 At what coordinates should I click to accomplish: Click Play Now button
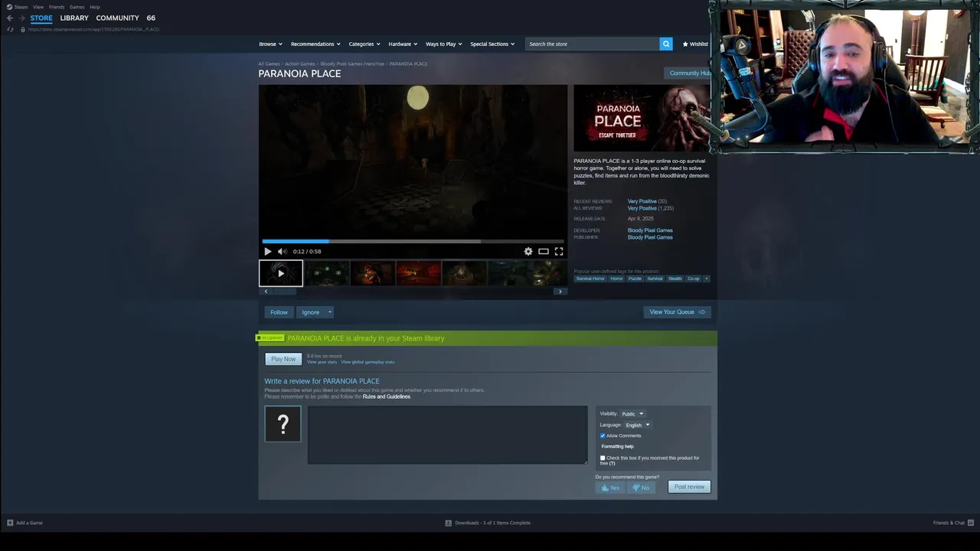point(283,359)
